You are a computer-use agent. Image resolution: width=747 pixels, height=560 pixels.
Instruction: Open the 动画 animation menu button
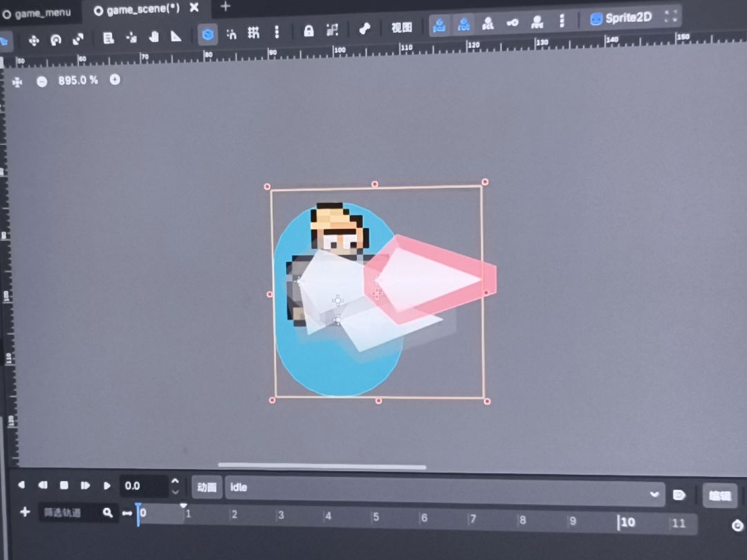tap(207, 487)
